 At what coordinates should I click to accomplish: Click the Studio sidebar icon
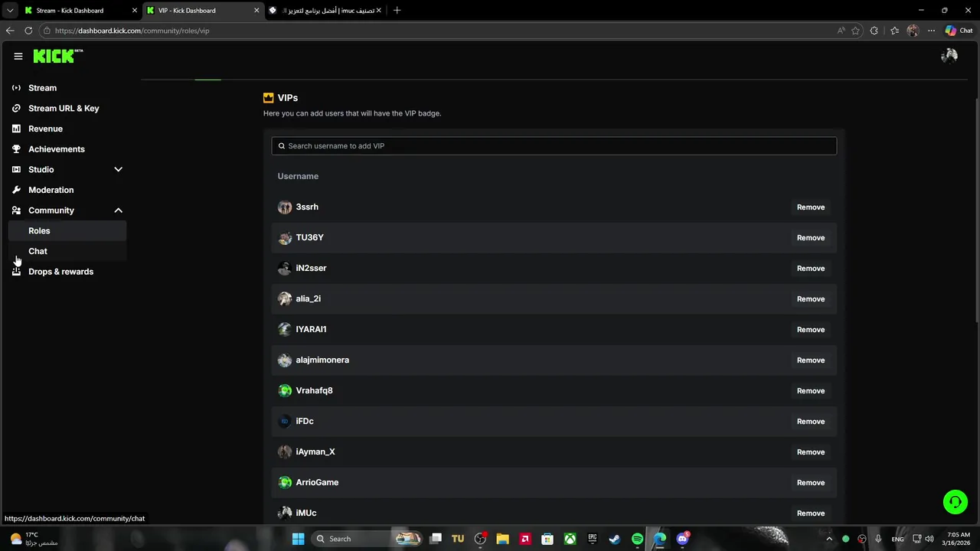pos(16,169)
